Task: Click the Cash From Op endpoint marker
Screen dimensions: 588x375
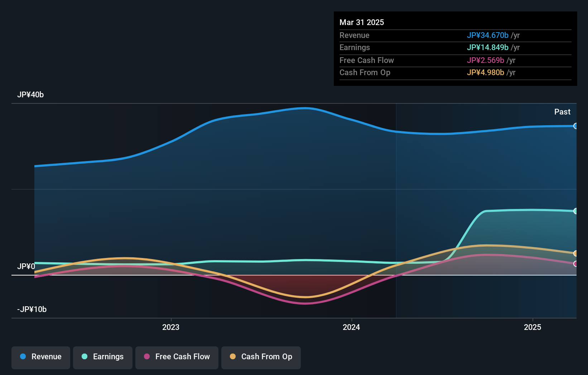Action: [x=576, y=253]
